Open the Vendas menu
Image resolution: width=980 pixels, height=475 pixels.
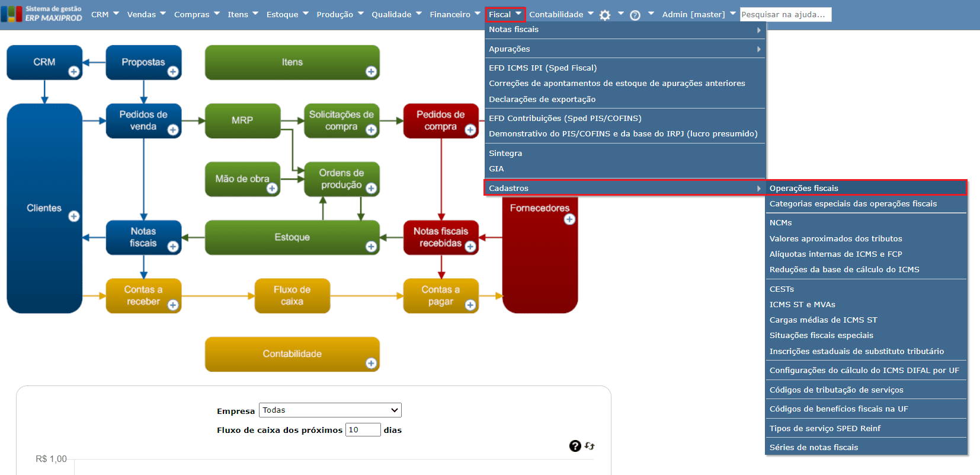[x=146, y=14]
